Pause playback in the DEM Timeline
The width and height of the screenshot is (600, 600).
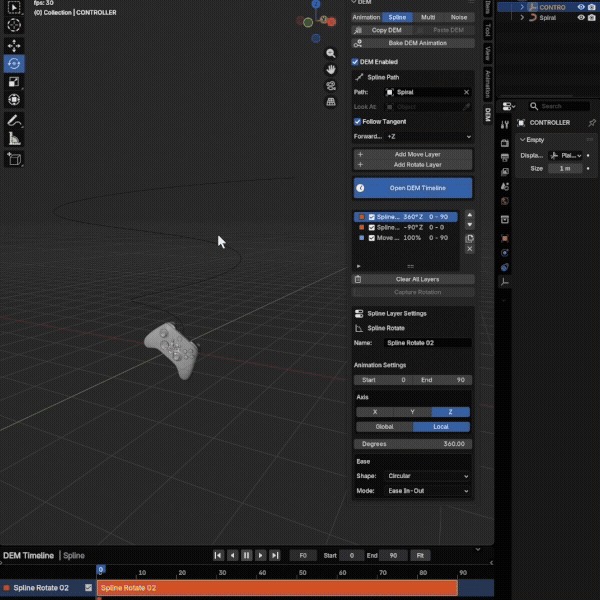click(246, 556)
